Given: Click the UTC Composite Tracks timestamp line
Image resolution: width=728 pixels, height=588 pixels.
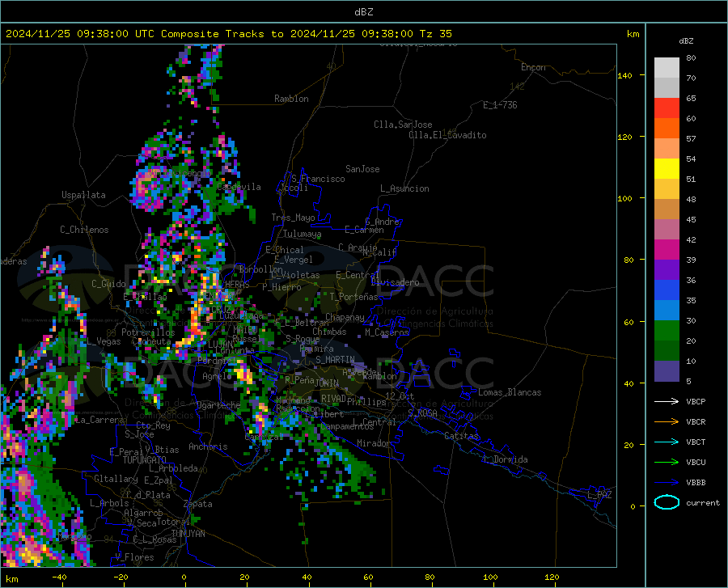Looking at the screenshot, I should point(228,34).
